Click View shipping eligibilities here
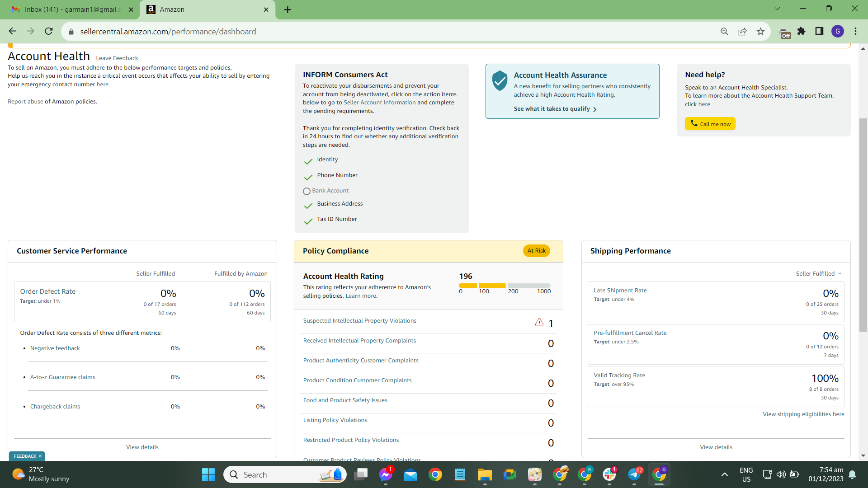Screen dimensions: 868x488 point(803,414)
